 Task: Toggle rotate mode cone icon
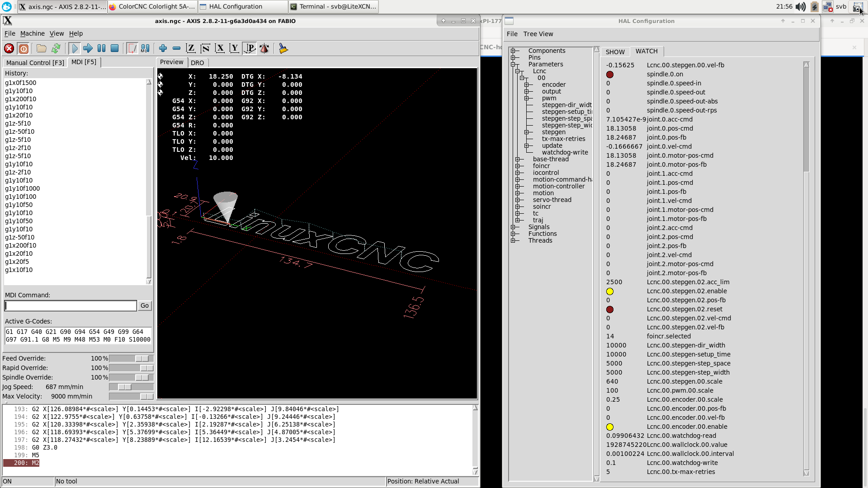pos(264,48)
